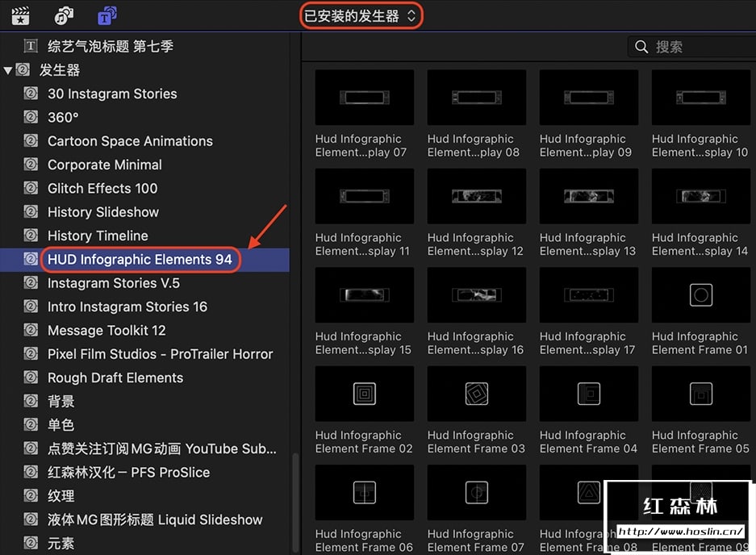Select Intro Instagram Stories 16 category
Image resolution: width=756 pixels, height=555 pixels.
point(127,307)
